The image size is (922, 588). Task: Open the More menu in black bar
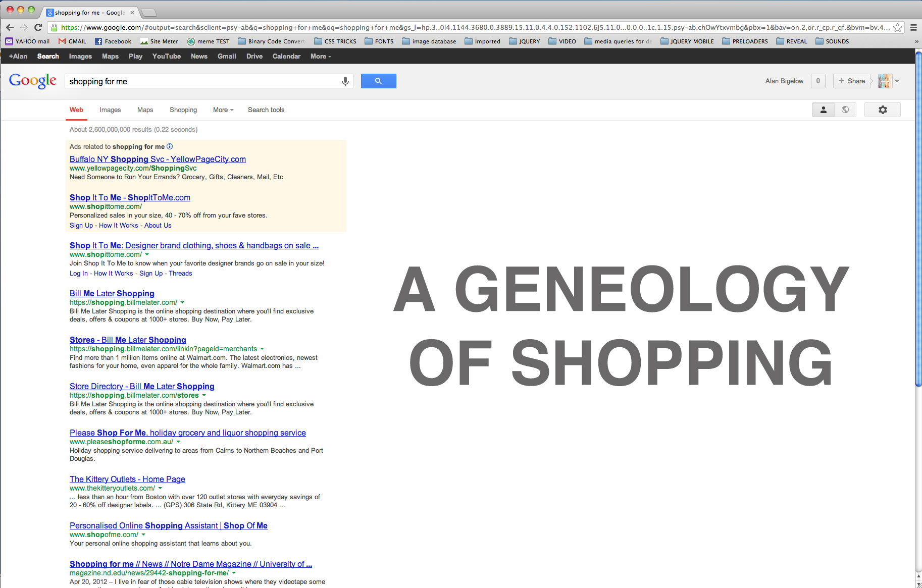321,56
